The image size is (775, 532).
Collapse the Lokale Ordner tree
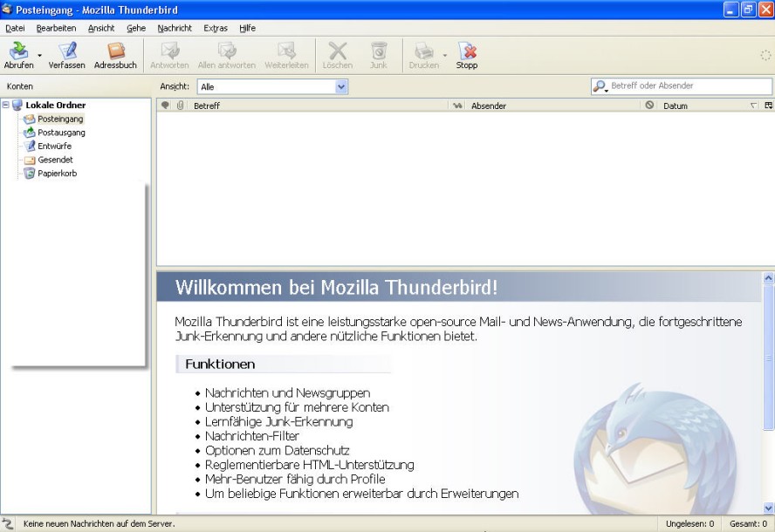(x=6, y=105)
